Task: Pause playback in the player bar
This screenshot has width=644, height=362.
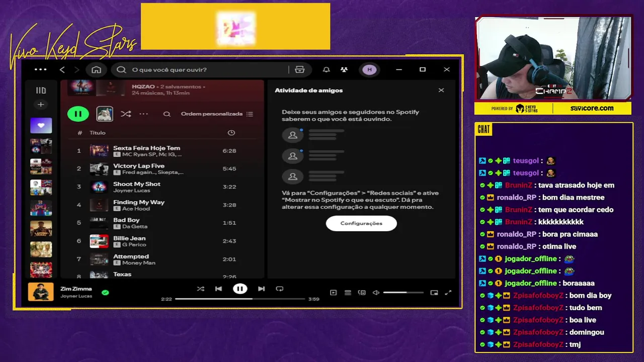Action: pos(240,289)
